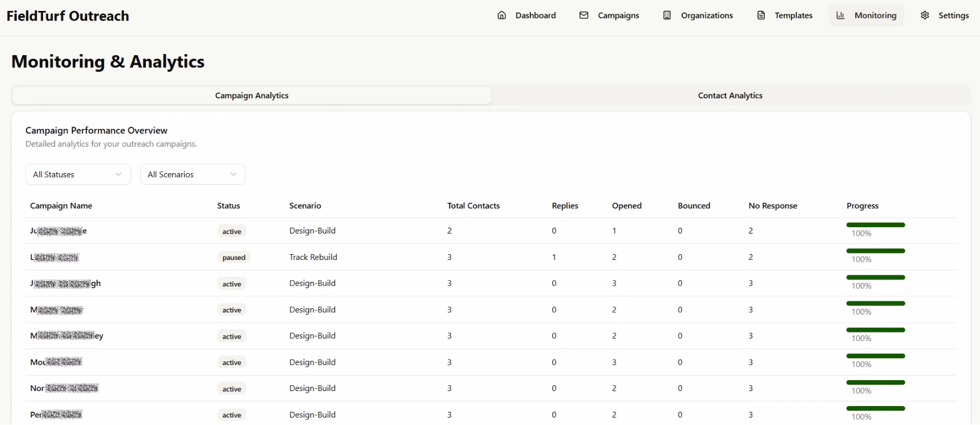Click the Monitoring & Analytics page title

point(108,62)
